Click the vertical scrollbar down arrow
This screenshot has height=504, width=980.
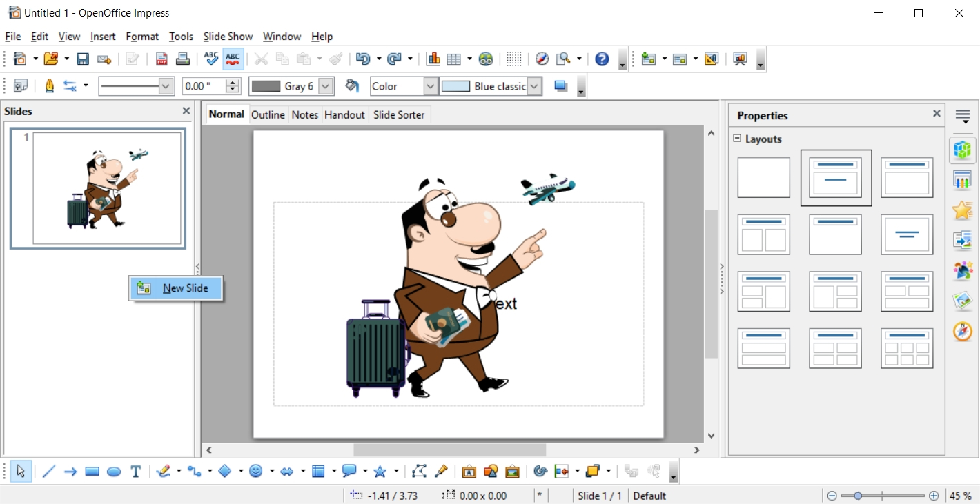(711, 436)
